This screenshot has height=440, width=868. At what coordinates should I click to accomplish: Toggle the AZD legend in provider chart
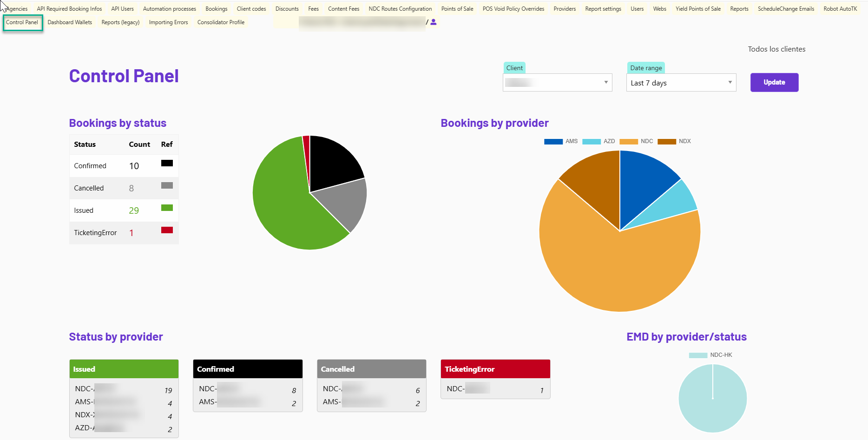click(598, 141)
